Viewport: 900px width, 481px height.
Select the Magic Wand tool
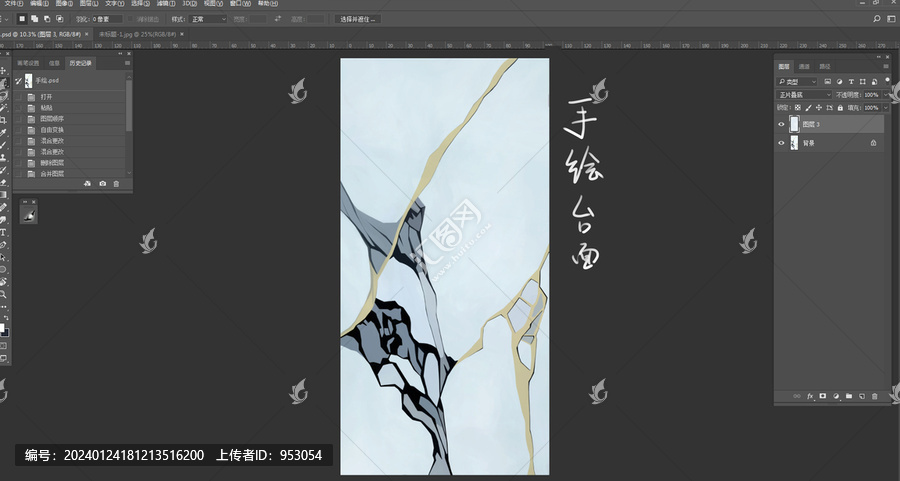[3, 108]
